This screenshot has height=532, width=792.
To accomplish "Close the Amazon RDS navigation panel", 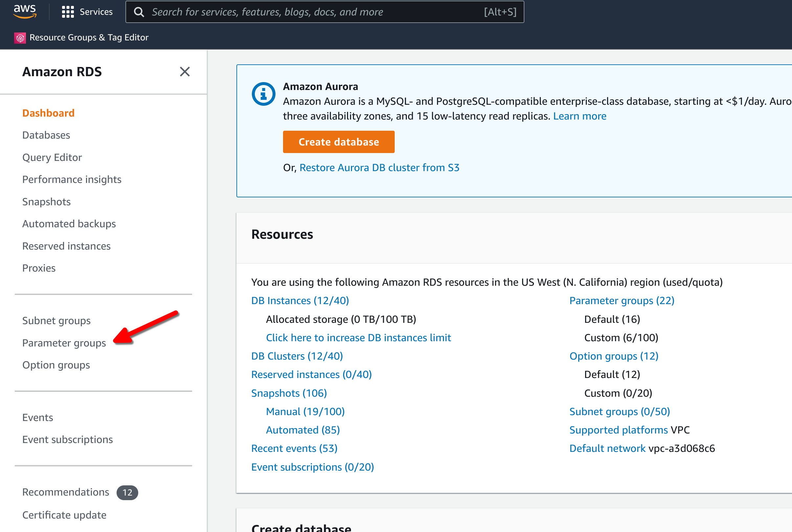I will [x=185, y=72].
